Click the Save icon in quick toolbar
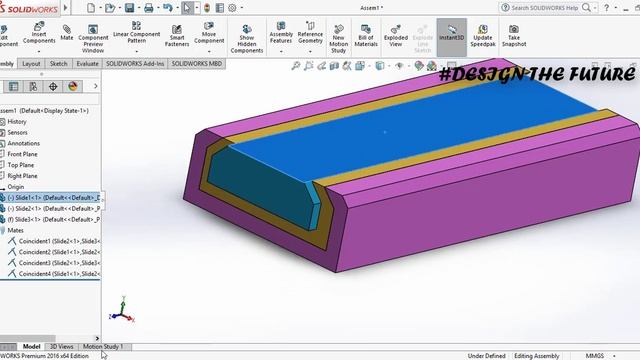640x360 pixels. [x=129, y=8]
